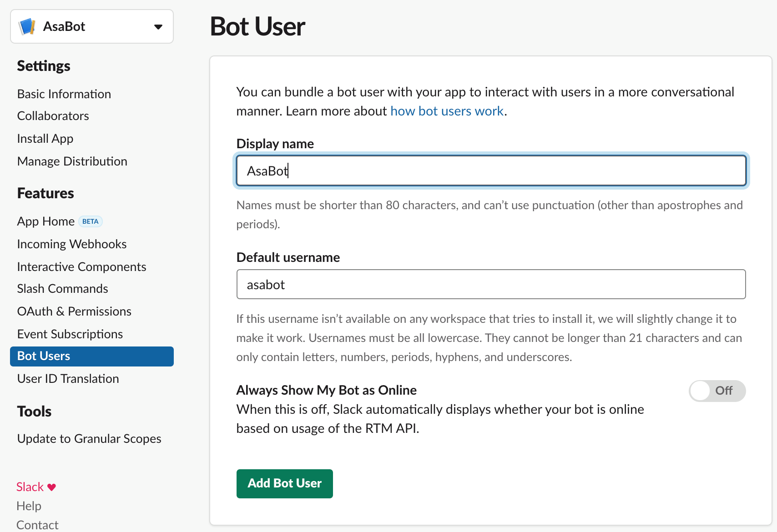777x532 pixels.
Task: Open Update to Granular Scopes tool
Action: [89, 439]
